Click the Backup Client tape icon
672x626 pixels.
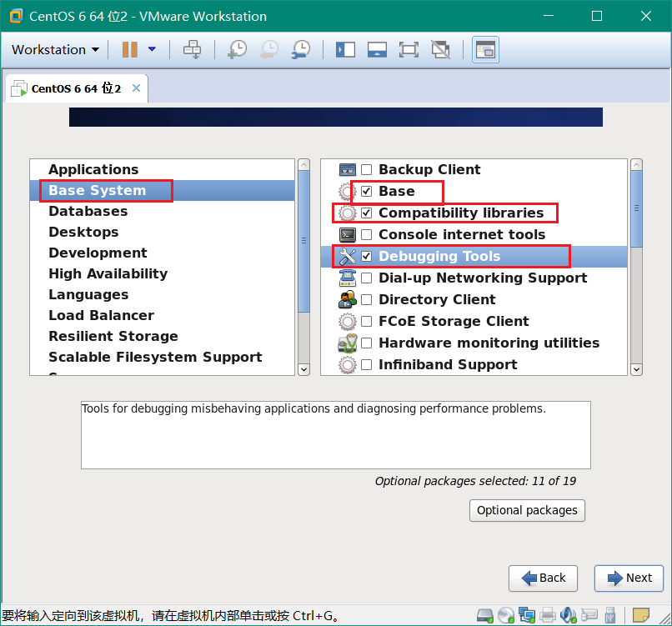coord(348,170)
